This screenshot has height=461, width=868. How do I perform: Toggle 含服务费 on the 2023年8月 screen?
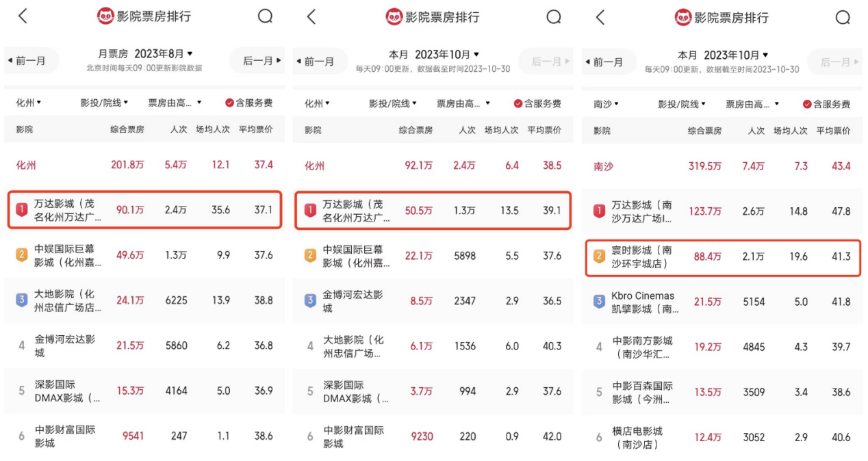pos(248,103)
